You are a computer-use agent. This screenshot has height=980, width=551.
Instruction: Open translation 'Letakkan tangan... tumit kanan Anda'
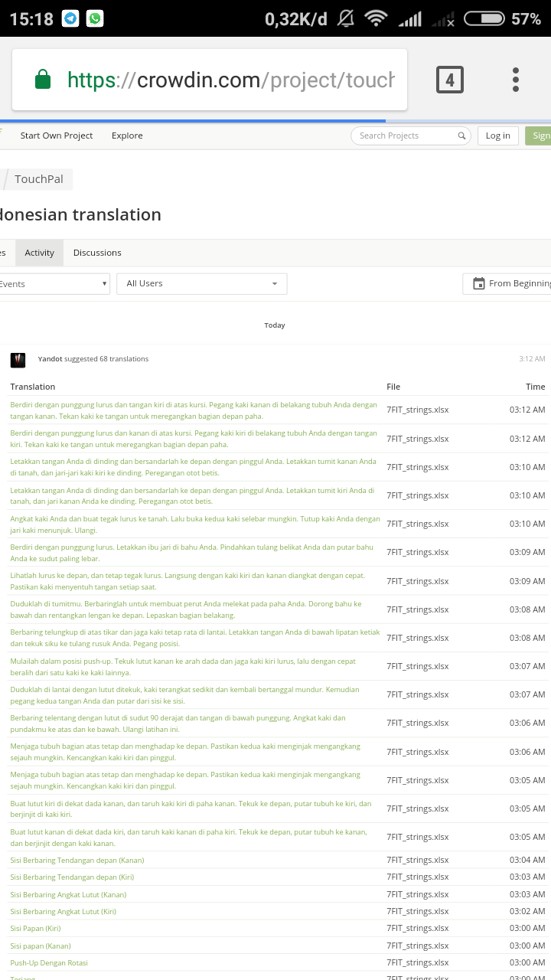point(194,467)
